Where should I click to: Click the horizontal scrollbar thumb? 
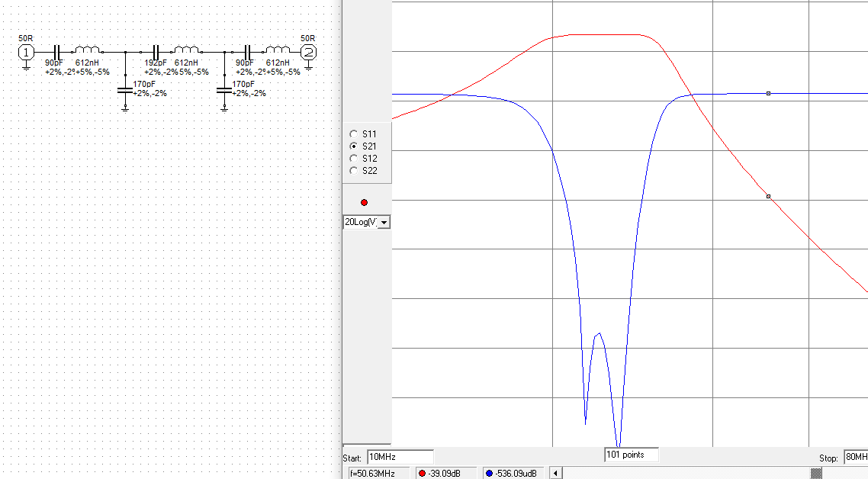(816, 473)
